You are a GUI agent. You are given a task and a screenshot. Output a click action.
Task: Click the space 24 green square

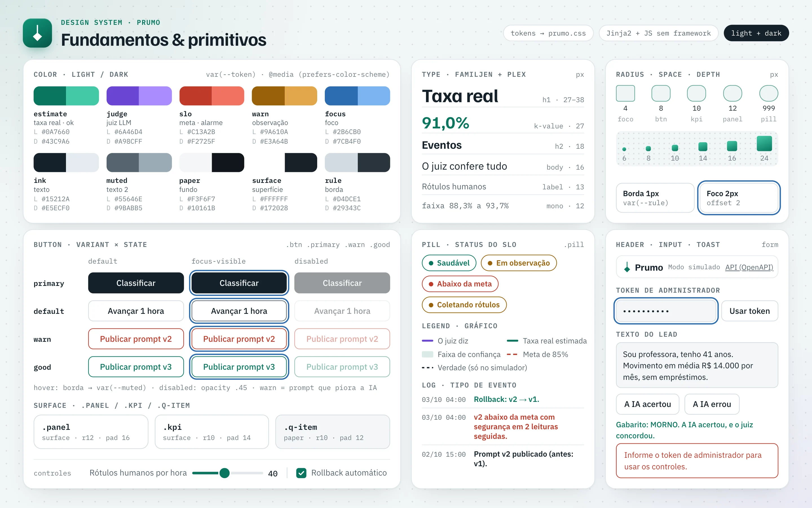[x=764, y=143]
